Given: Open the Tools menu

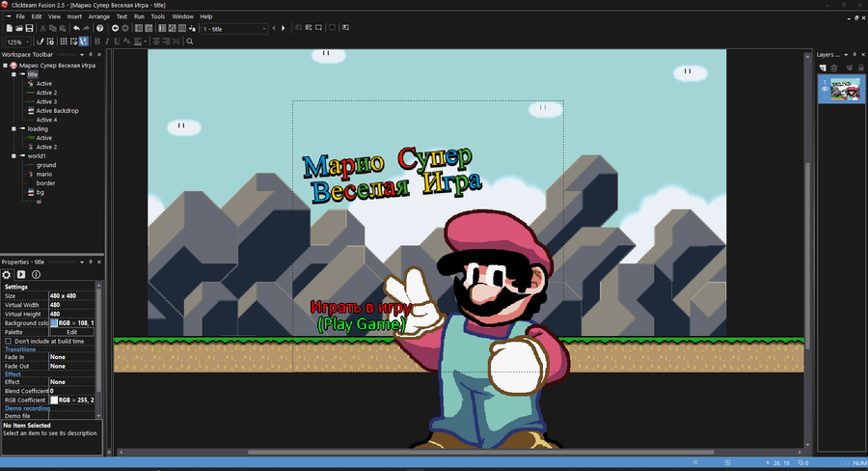Looking at the screenshot, I should (158, 16).
